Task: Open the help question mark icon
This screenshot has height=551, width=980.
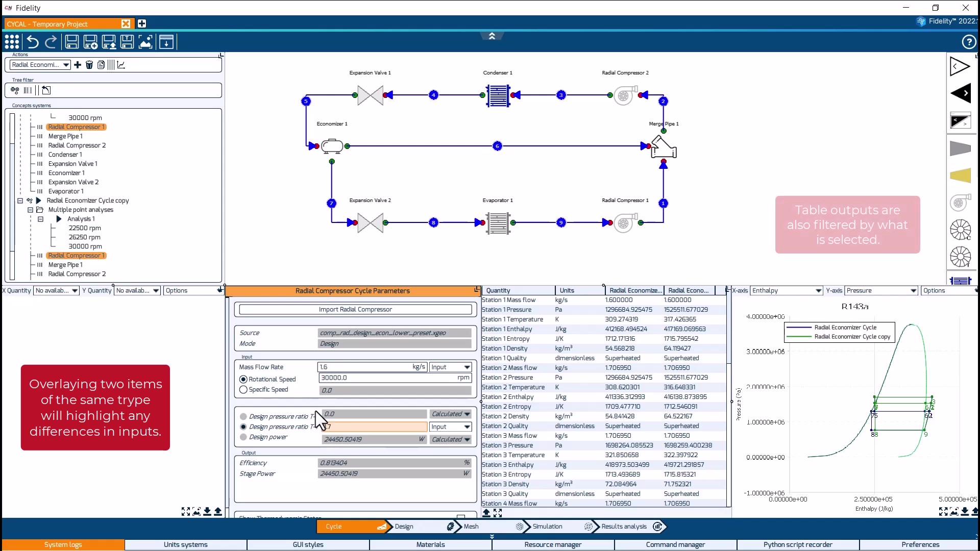Action: pyautogui.click(x=968, y=42)
